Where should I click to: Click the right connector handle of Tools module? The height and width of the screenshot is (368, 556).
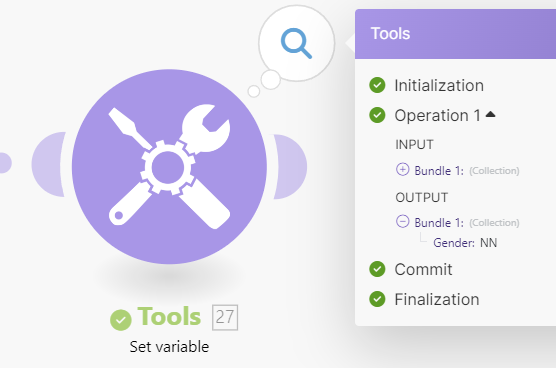(x=290, y=167)
